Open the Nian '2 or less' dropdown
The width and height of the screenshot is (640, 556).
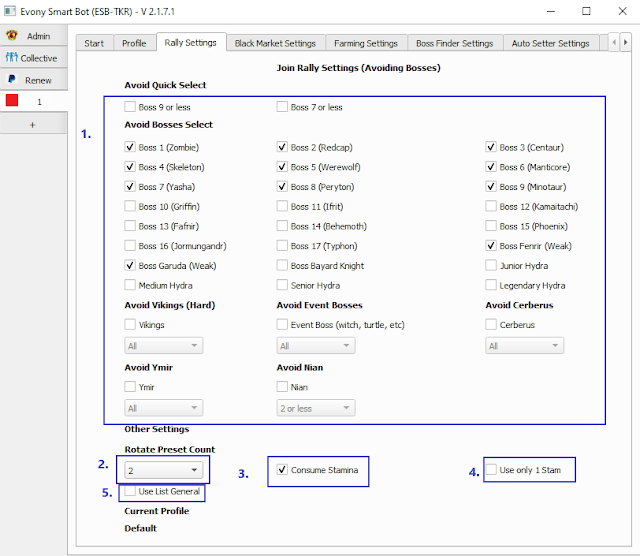(x=316, y=408)
